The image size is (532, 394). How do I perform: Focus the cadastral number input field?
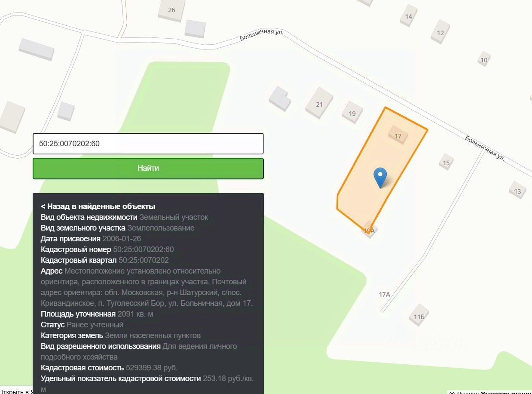coord(148,144)
